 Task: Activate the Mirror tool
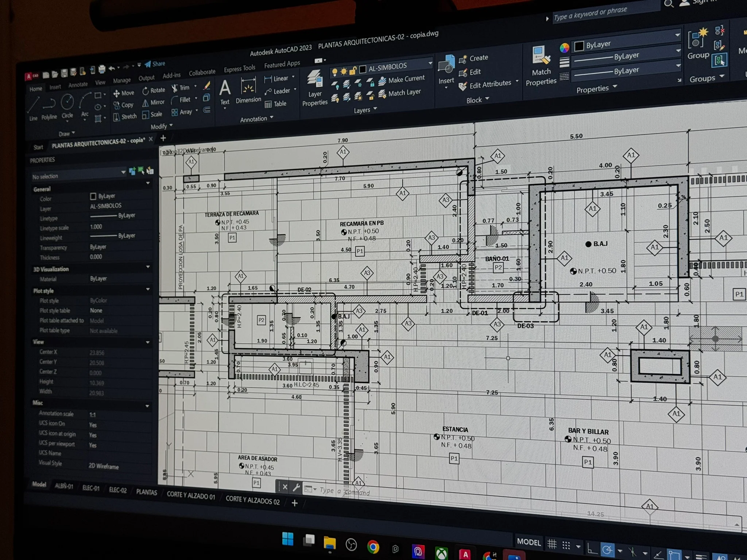click(153, 102)
